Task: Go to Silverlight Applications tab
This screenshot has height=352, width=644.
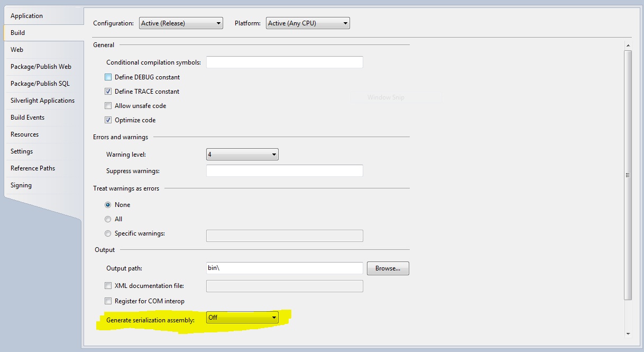Action: coord(43,101)
